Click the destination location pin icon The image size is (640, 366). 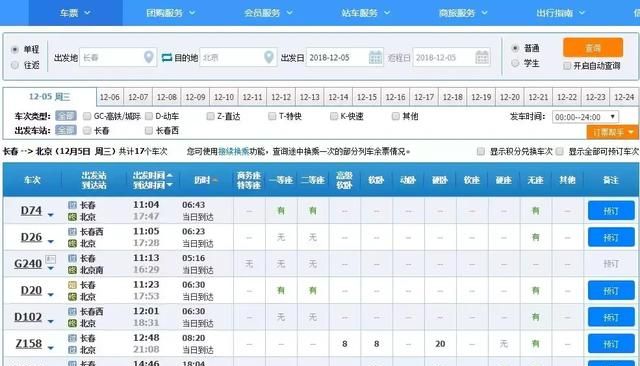[269, 57]
